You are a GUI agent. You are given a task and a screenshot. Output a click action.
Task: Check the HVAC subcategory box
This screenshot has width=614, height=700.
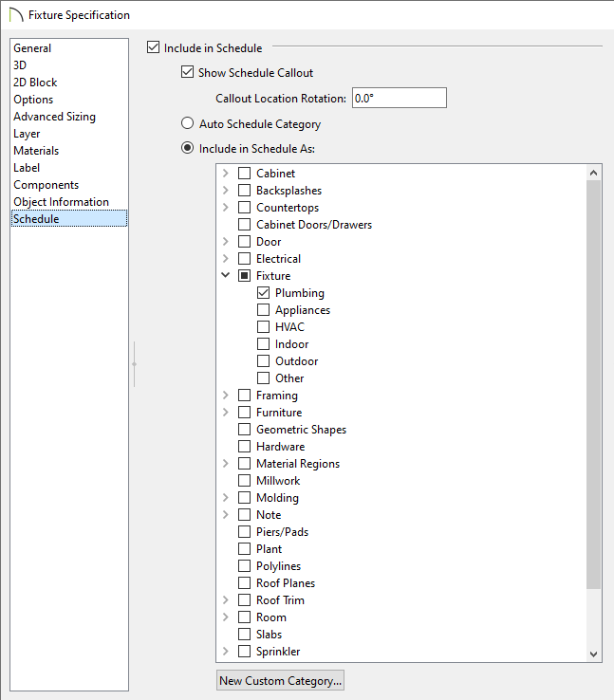tap(264, 327)
